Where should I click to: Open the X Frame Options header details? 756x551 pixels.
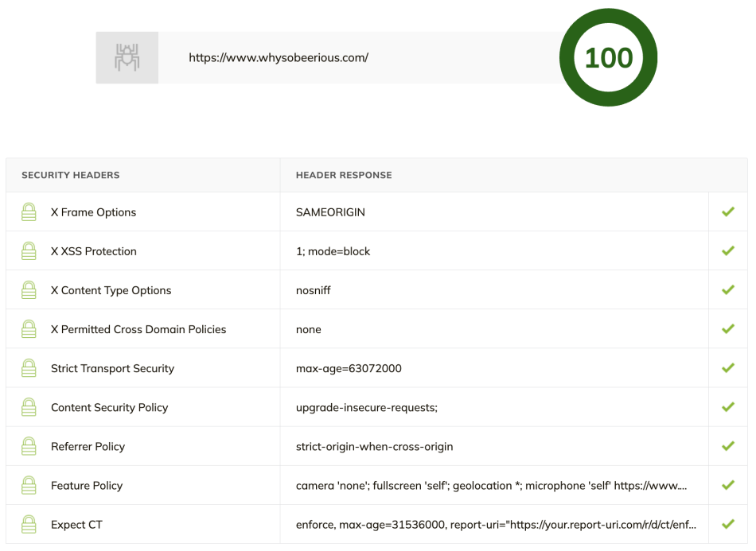point(93,211)
